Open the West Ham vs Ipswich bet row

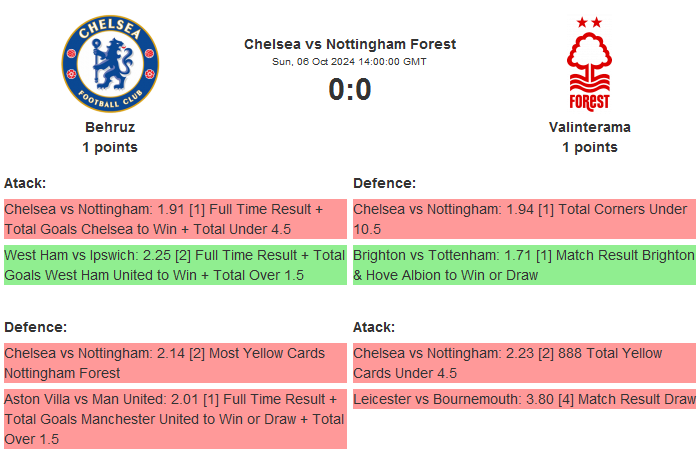(175, 265)
